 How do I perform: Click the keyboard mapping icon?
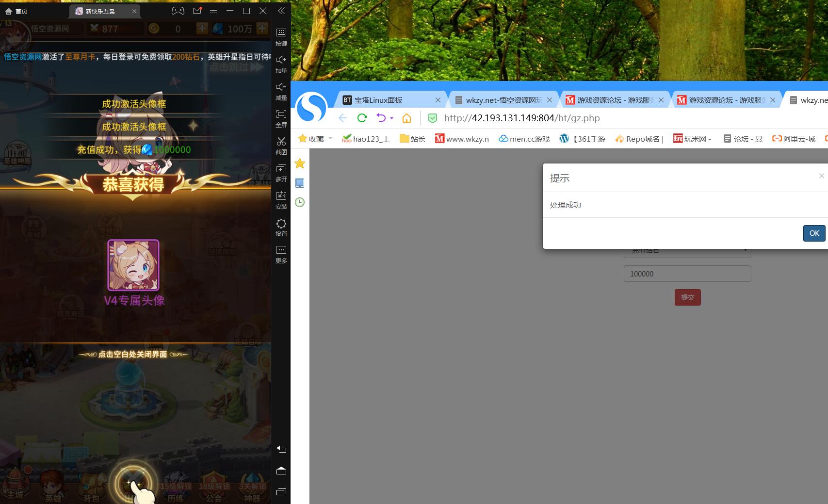pos(281,33)
